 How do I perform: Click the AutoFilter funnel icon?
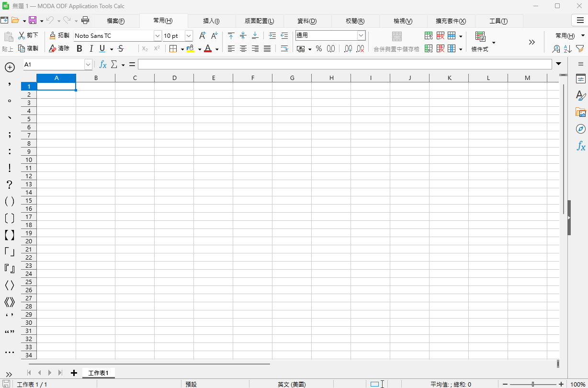point(580,48)
